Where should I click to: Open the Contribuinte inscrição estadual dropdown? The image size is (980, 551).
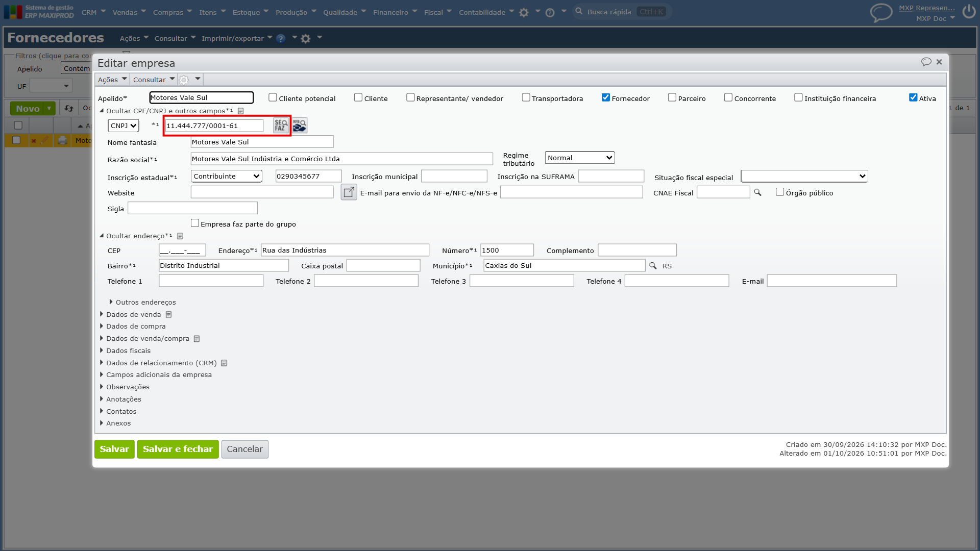227,176
